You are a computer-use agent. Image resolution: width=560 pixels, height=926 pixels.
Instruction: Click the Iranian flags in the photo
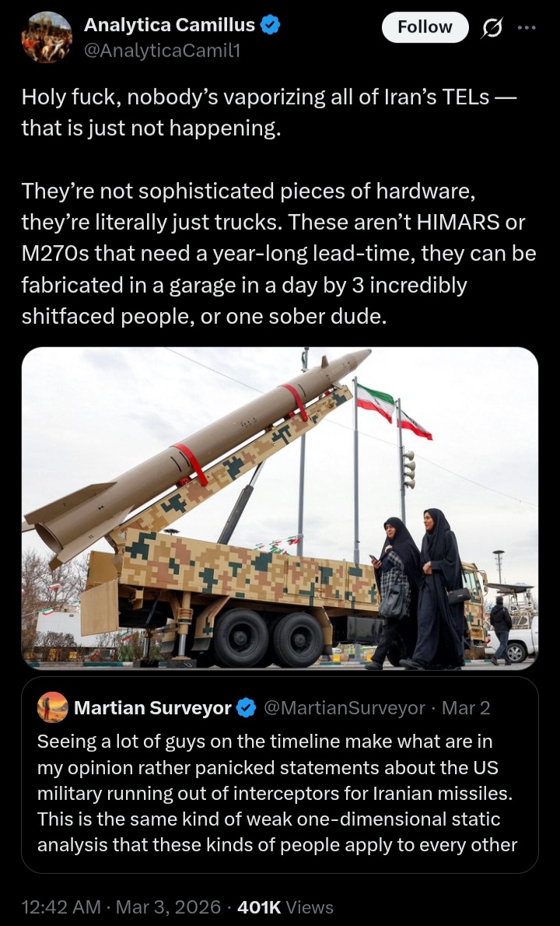click(x=394, y=410)
